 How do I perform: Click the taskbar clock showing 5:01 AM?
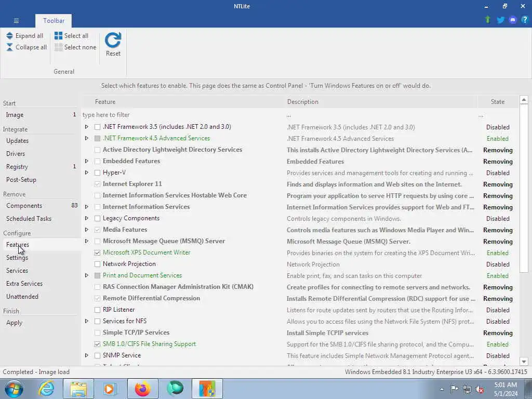506,389
